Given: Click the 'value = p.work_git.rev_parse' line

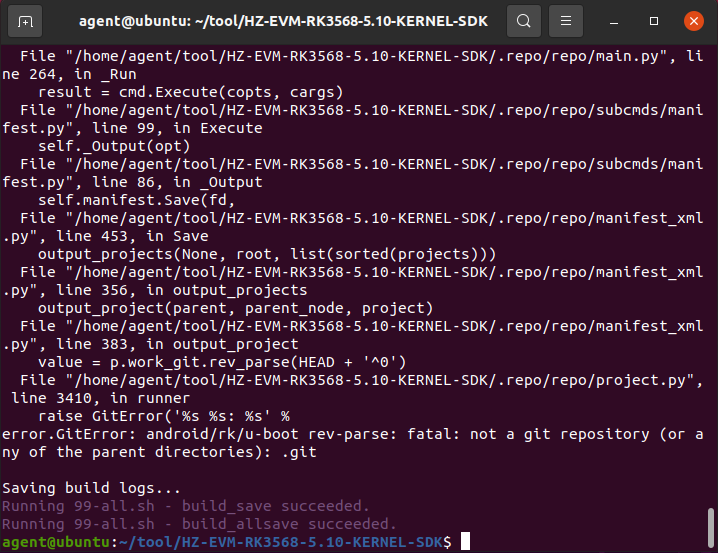Looking at the screenshot, I should pyautogui.click(x=234, y=362).
